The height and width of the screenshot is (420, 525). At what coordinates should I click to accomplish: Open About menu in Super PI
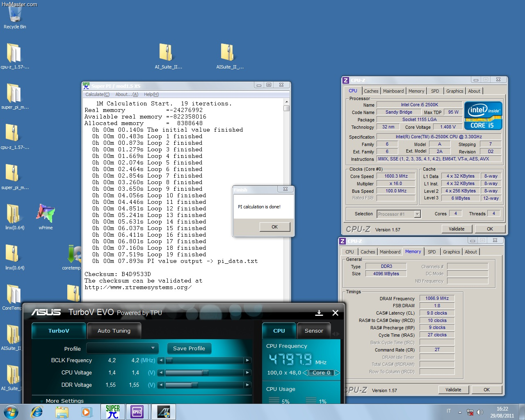(127, 94)
